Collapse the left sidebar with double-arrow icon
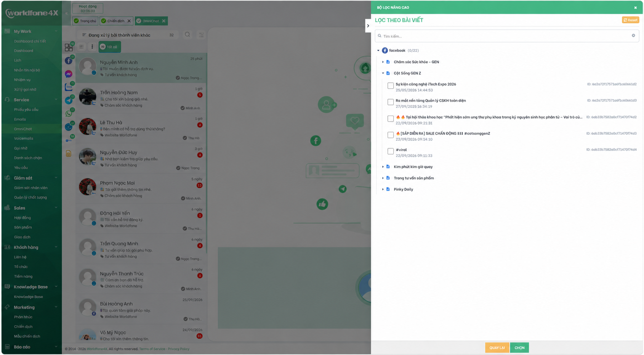 [x=66, y=13]
